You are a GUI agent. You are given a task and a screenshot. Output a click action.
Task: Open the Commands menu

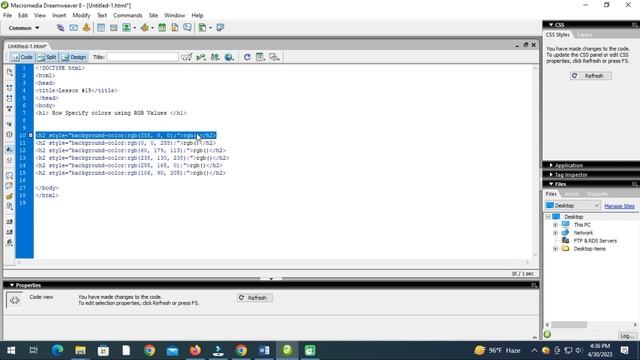[128, 15]
